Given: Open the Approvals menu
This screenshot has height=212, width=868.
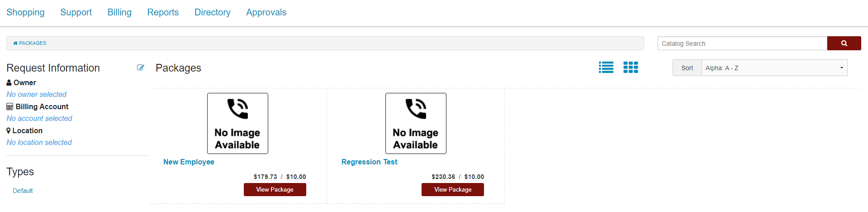Looking at the screenshot, I should (266, 12).
